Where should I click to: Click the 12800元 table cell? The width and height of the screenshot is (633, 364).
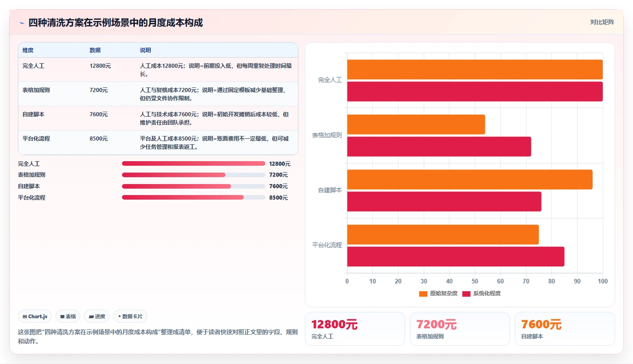[100, 66]
